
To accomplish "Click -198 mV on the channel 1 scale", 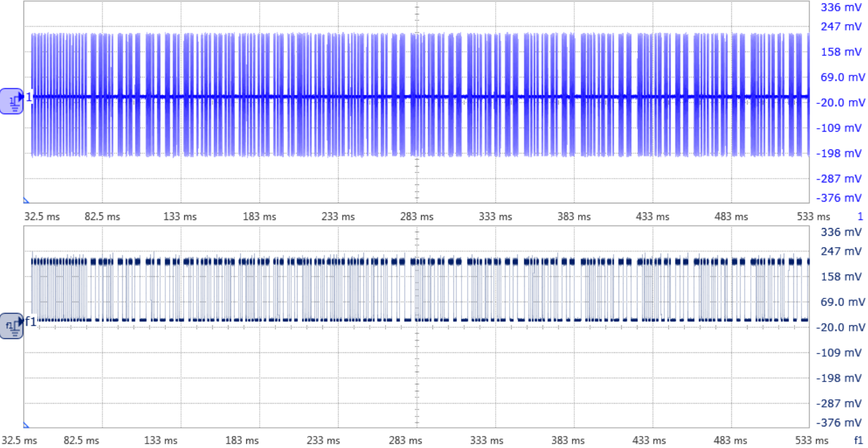I will point(840,153).
